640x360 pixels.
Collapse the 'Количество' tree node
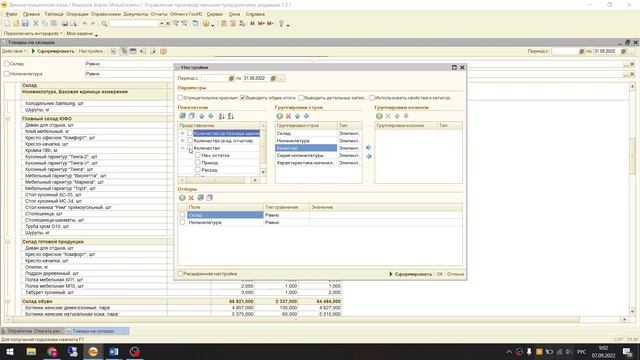pyautogui.click(x=182, y=148)
